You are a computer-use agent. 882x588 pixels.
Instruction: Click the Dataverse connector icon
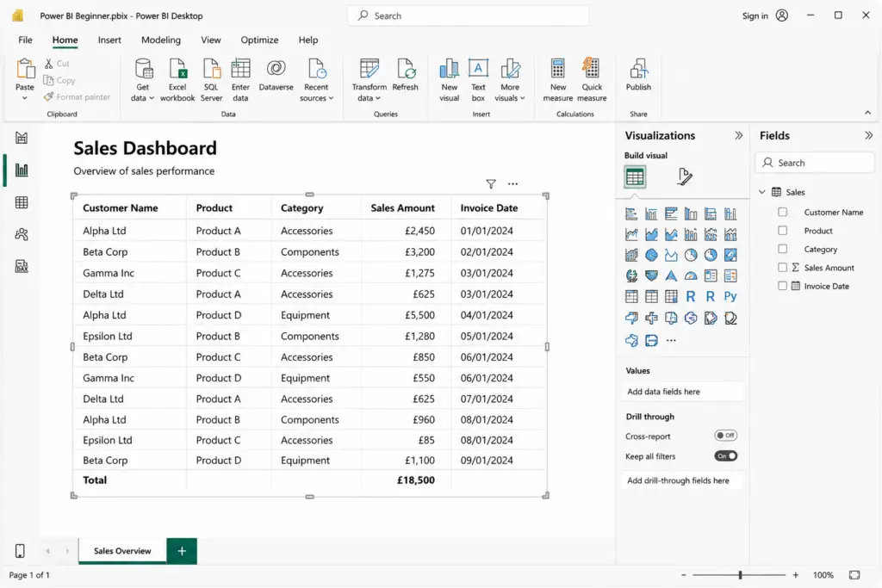tap(276, 68)
